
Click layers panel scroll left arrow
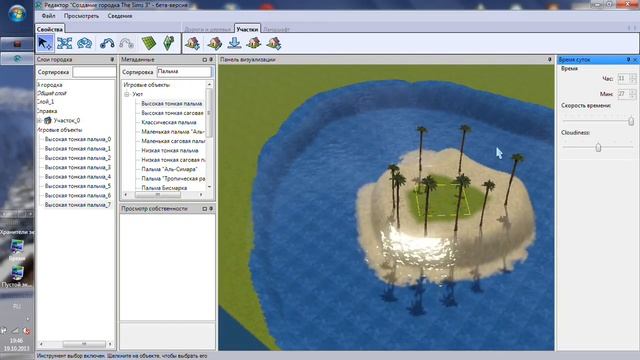point(41,344)
